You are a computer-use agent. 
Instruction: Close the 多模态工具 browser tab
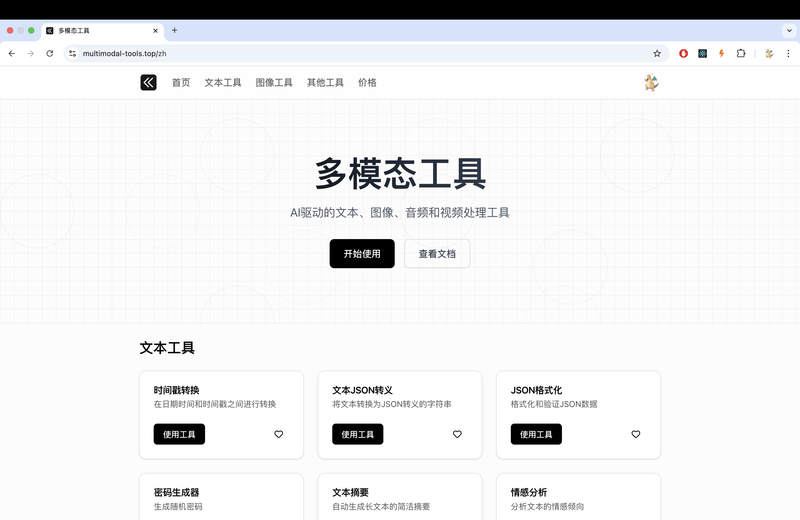[x=156, y=31]
